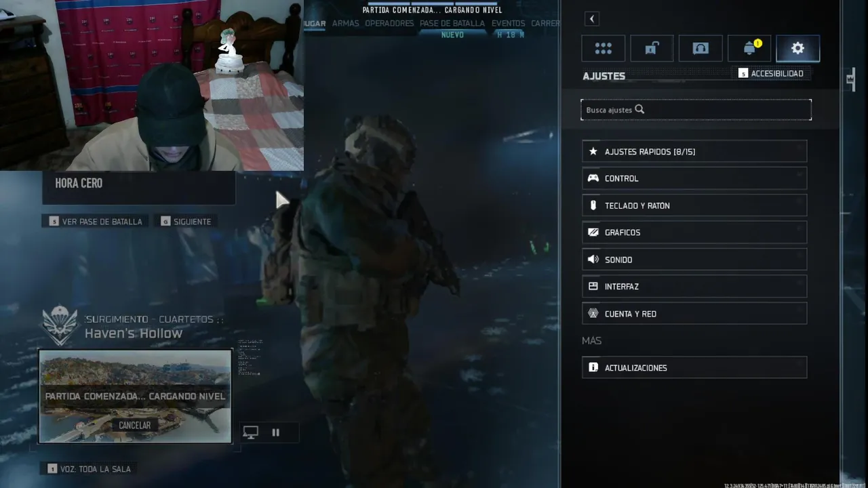868x488 pixels.
Task: Select Ver Pase de Batalla
Action: (96, 222)
